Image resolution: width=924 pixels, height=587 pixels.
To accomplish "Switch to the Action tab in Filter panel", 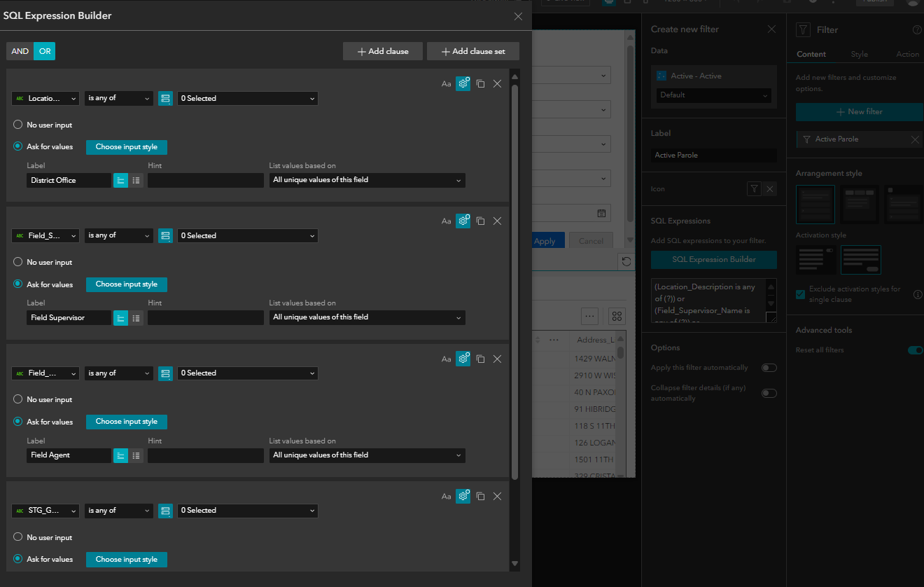I will [x=907, y=54].
